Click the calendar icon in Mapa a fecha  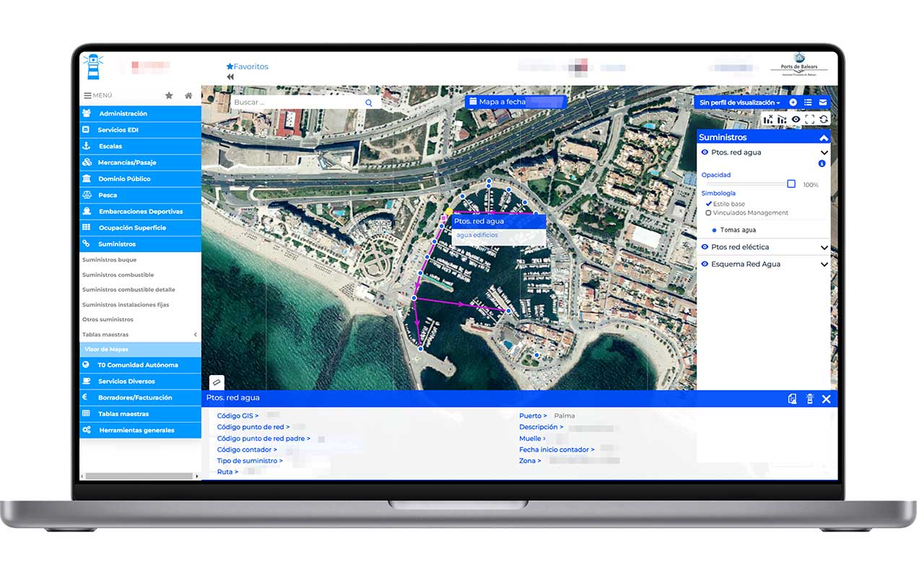pos(473,102)
